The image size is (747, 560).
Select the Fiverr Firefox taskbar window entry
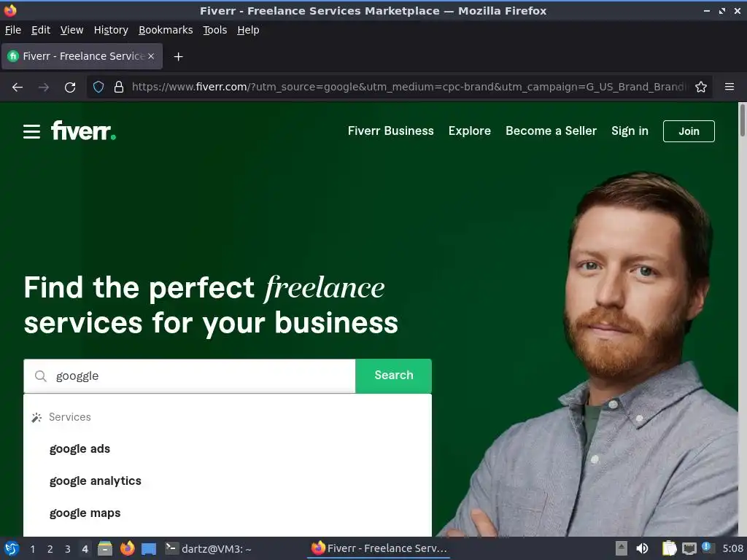379,548
